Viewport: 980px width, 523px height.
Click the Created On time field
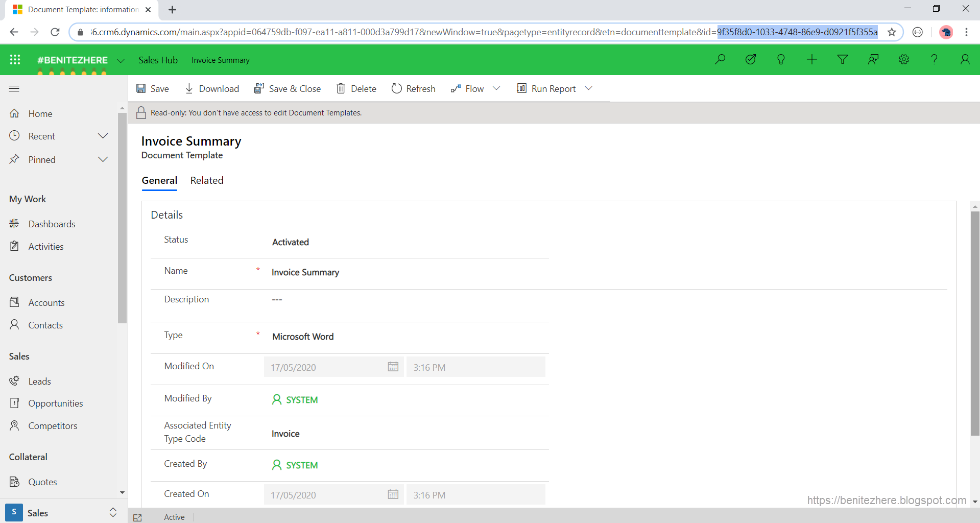pyautogui.click(x=475, y=494)
